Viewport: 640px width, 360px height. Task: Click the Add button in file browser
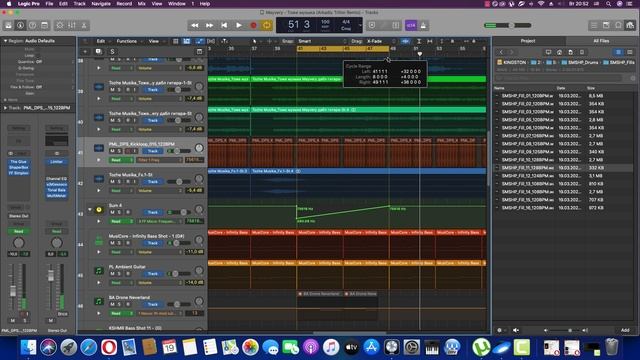tap(625, 330)
